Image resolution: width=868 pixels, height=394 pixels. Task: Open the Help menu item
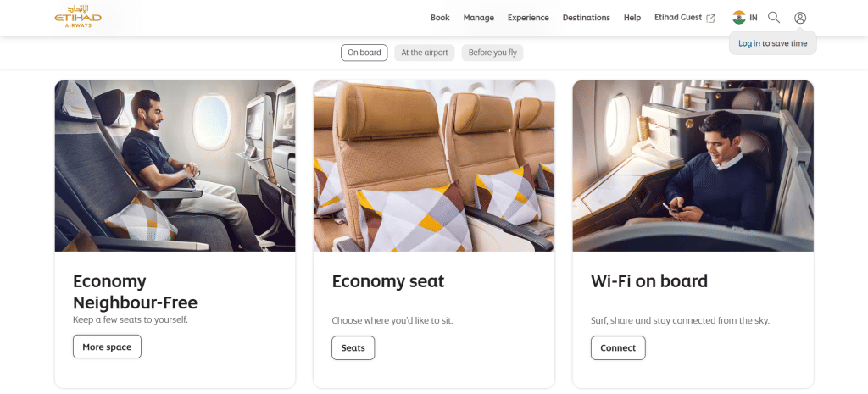(632, 18)
